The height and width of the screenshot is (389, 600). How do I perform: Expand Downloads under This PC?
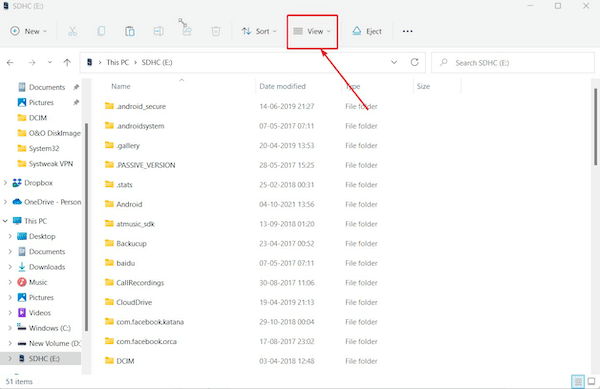[x=10, y=267]
